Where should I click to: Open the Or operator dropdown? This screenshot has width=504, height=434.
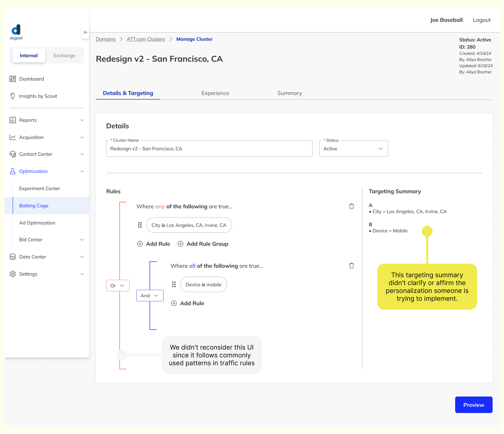click(x=118, y=286)
